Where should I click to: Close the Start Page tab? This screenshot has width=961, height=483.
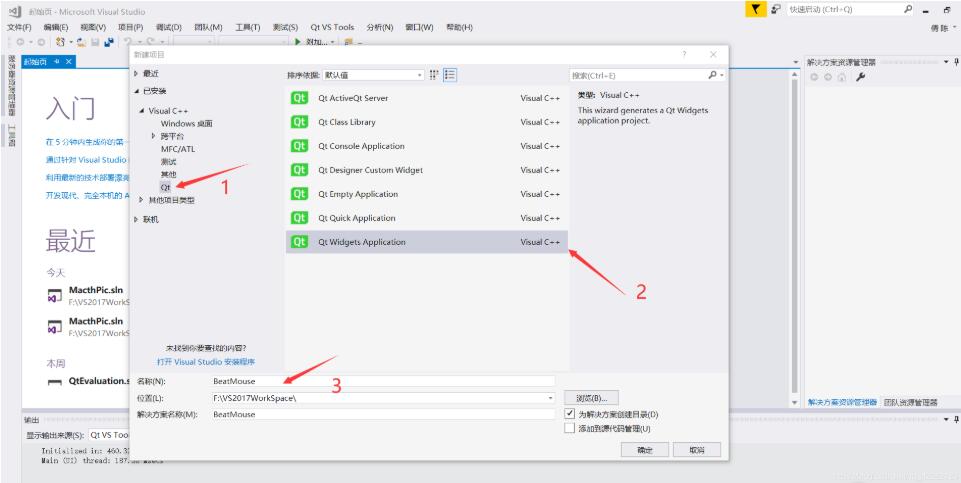point(69,62)
